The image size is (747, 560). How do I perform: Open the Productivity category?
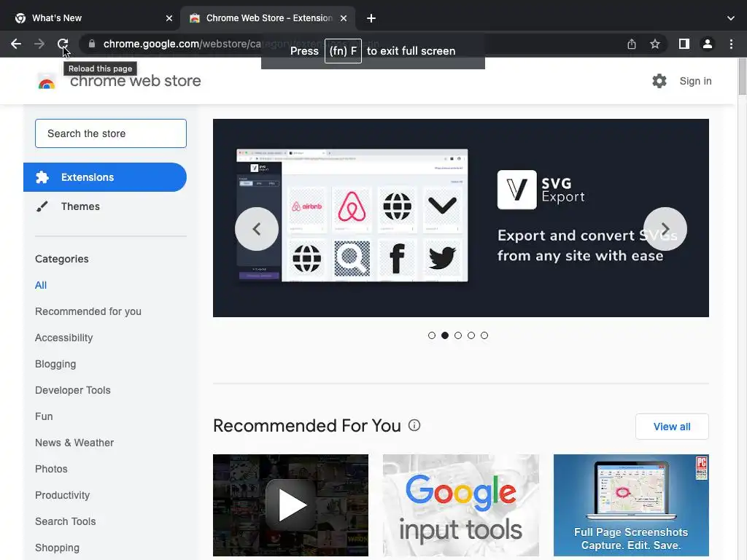pyautogui.click(x=63, y=495)
